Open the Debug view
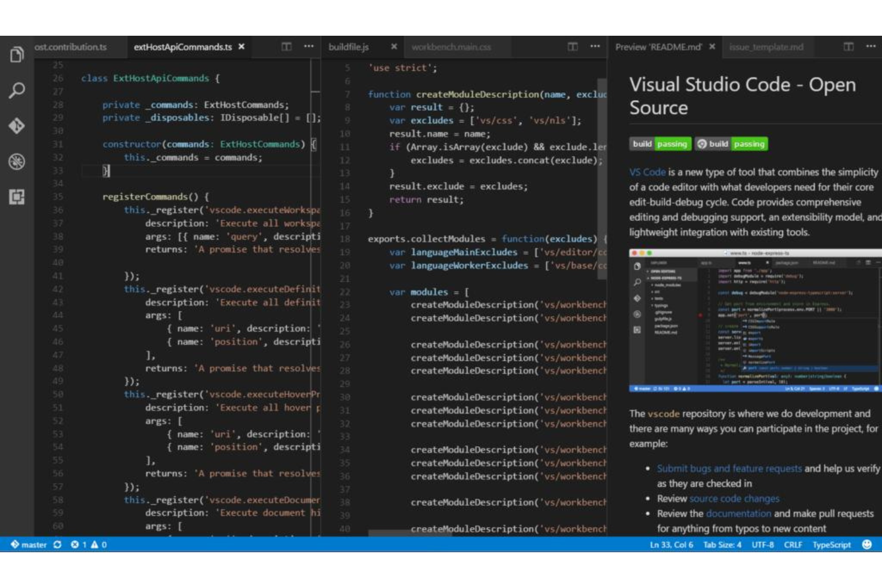 point(16,162)
